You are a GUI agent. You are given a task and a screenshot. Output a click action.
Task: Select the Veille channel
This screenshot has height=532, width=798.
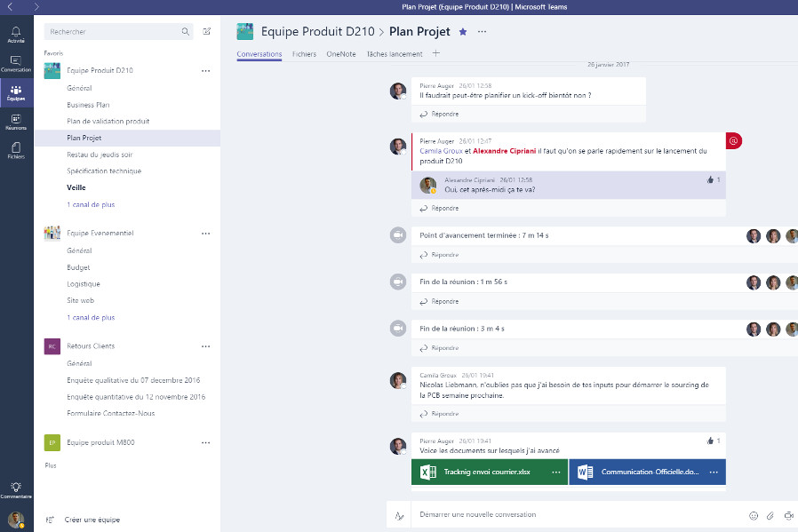[x=76, y=187]
